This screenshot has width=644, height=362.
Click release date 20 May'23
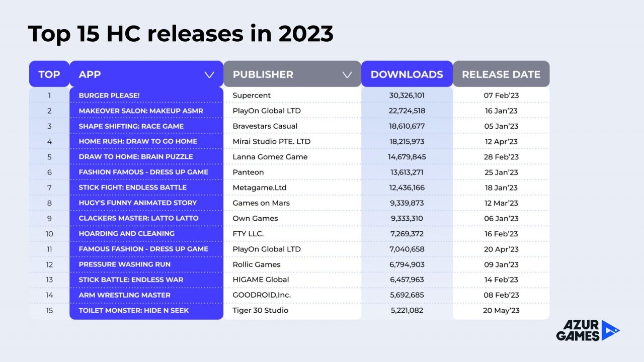pos(501,311)
